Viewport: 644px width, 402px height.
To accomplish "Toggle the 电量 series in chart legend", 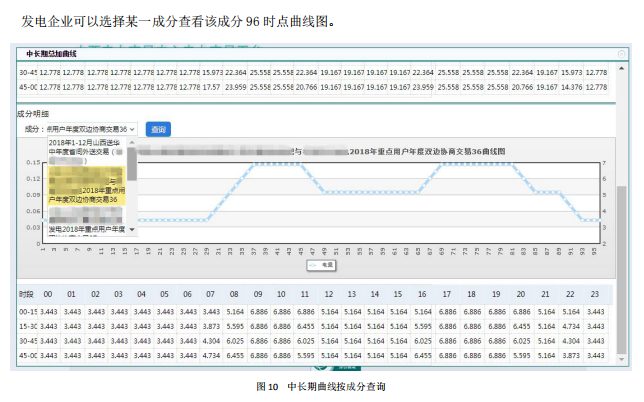I will (x=321, y=265).
